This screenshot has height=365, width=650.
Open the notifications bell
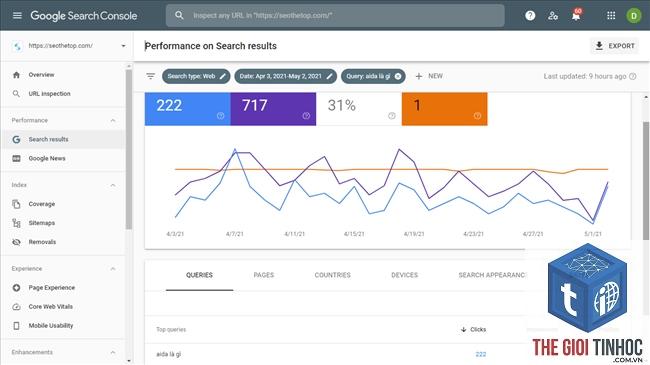point(576,16)
